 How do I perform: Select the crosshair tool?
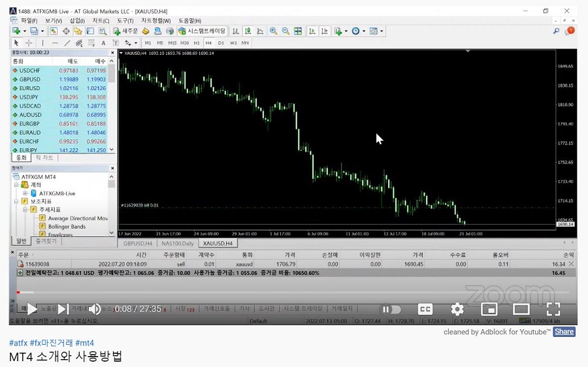pyautogui.click(x=29, y=43)
